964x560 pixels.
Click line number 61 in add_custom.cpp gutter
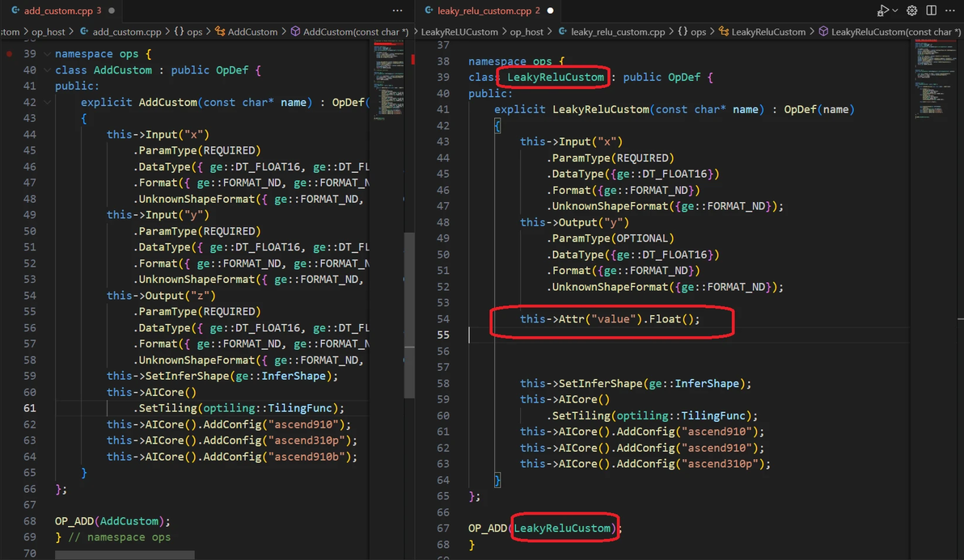coord(29,408)
